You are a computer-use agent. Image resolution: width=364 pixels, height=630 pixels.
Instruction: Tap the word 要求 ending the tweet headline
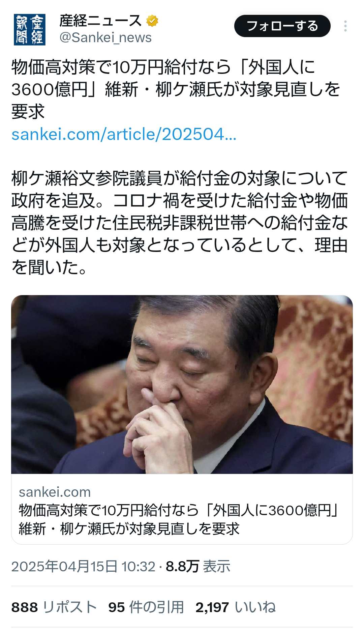pyautogui.click(x=28, y=112)
